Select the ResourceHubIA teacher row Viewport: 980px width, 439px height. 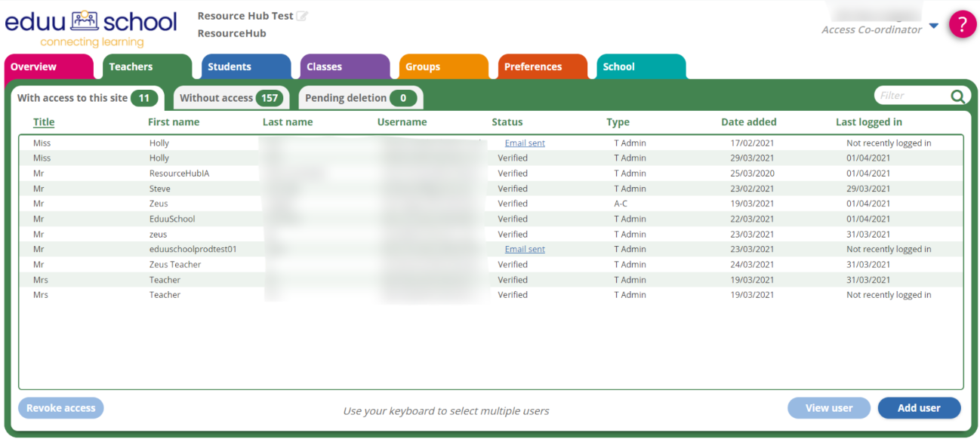179,173
